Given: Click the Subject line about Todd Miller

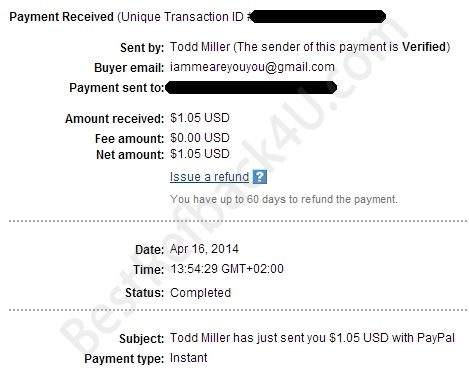Looking at the screenshot, I should [312, 338].
